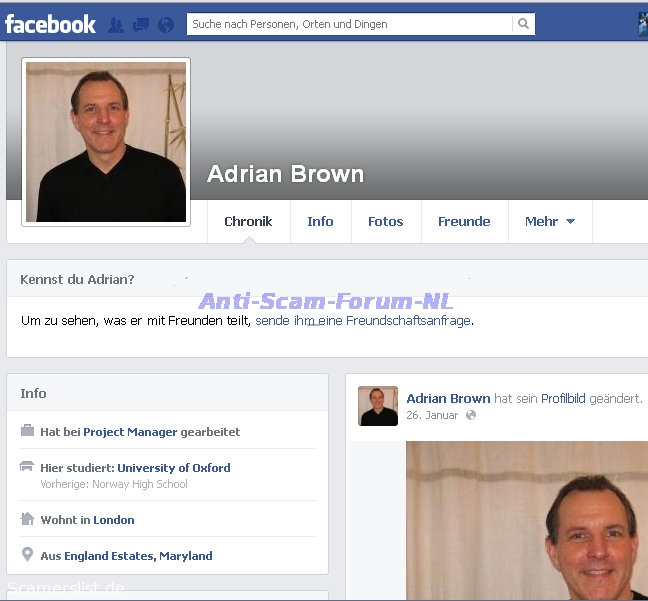Click the post's public globe privacy icon
This screenshot has width=648, height=601.
point(471,415)
